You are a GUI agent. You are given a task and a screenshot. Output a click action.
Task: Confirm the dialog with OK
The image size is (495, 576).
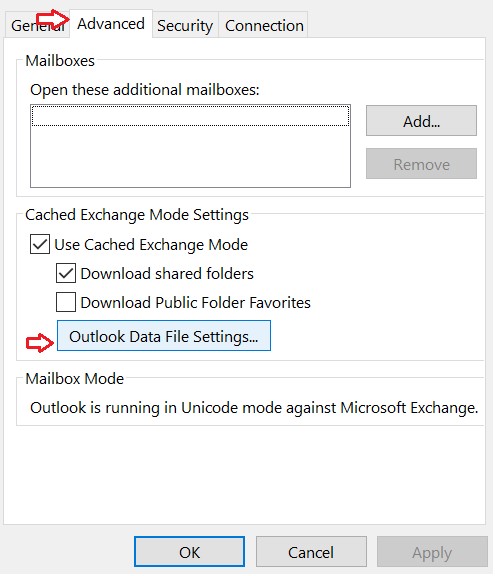(x=189, y=552)
